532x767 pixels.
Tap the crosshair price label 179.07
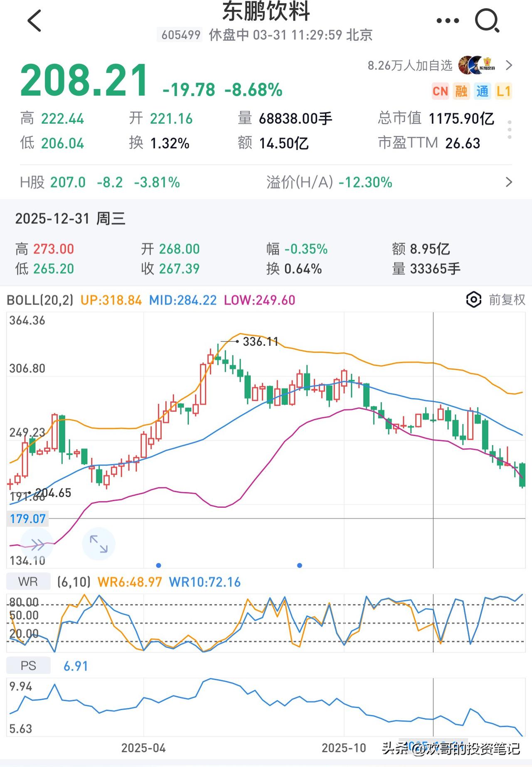[27, 519]
